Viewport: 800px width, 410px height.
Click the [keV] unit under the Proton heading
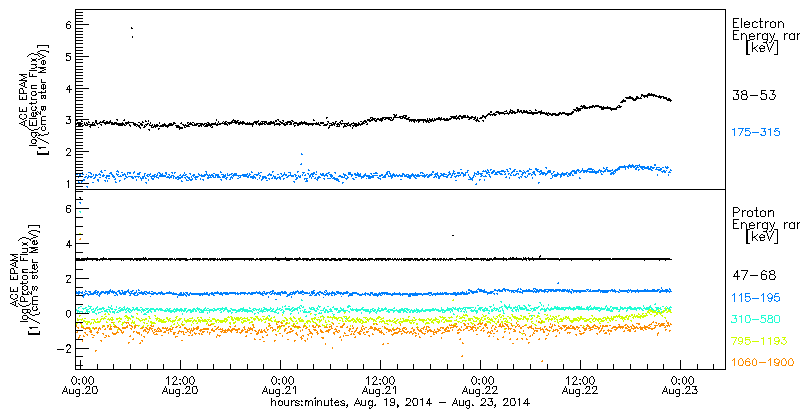(x=762, y=237)
